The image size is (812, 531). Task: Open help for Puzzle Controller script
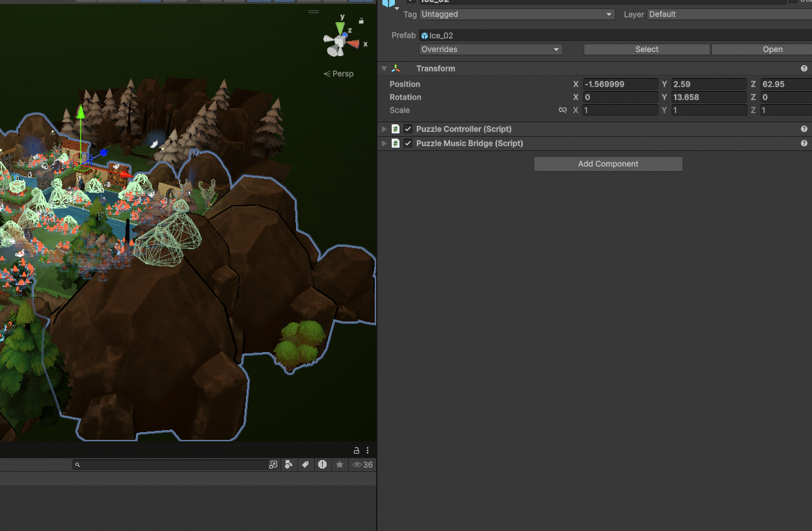[804, 129]
